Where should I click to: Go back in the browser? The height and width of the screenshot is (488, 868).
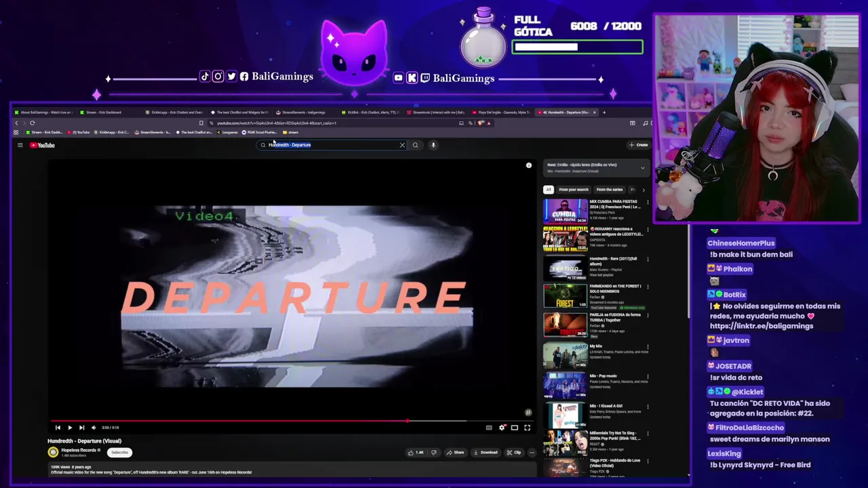17,123
